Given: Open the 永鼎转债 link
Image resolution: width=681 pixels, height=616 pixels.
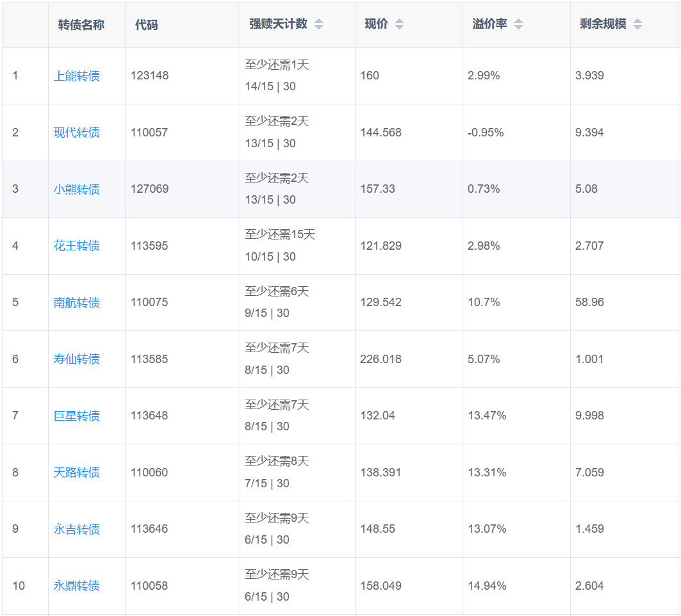Looking at the screenshot, I should pos(77,586).
